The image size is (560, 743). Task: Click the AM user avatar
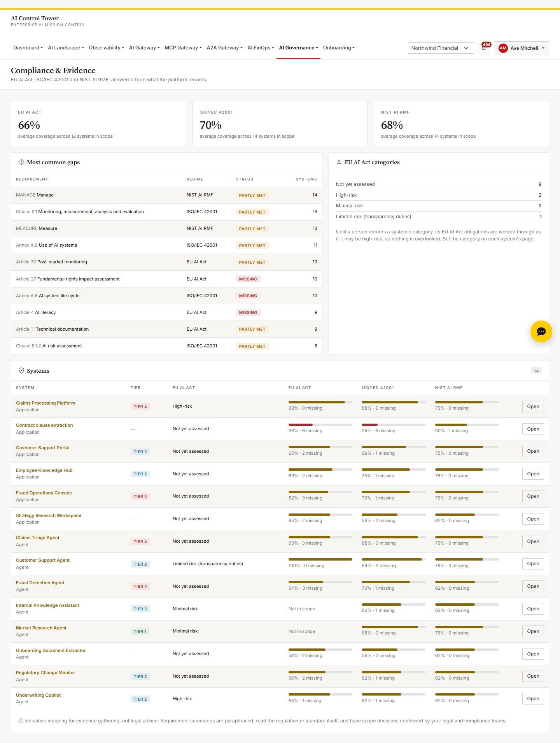click(x=503, y=48)
